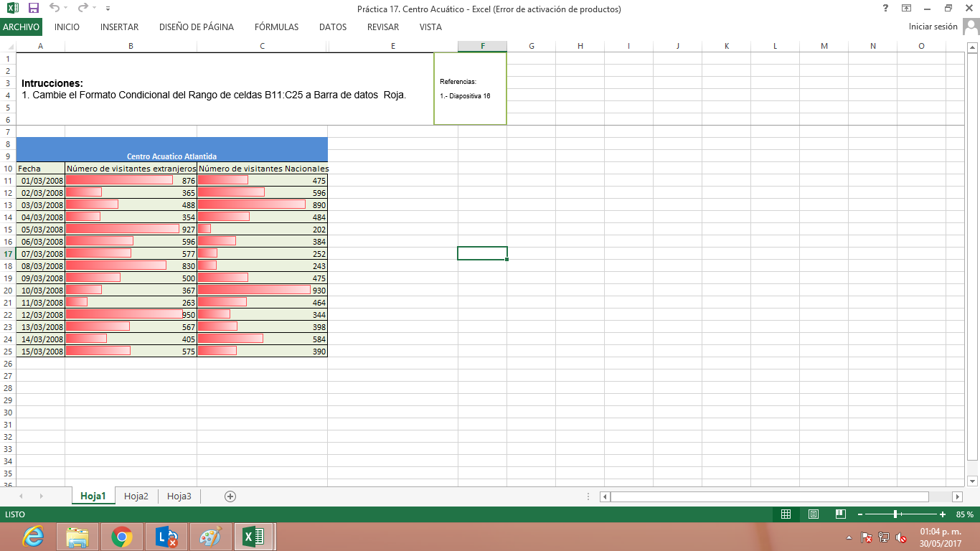Launch Google Chrome from the taskbar
980x551 pixels.
point(122,537)
